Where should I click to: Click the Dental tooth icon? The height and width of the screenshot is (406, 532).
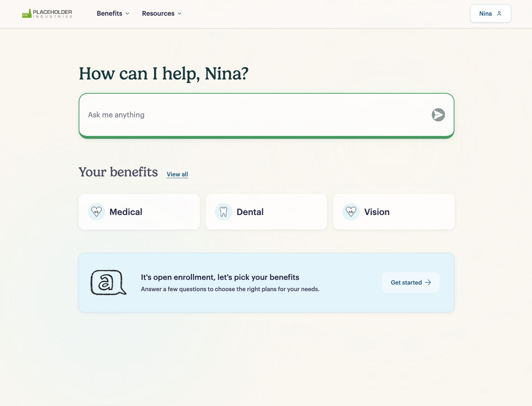point(223,211)
